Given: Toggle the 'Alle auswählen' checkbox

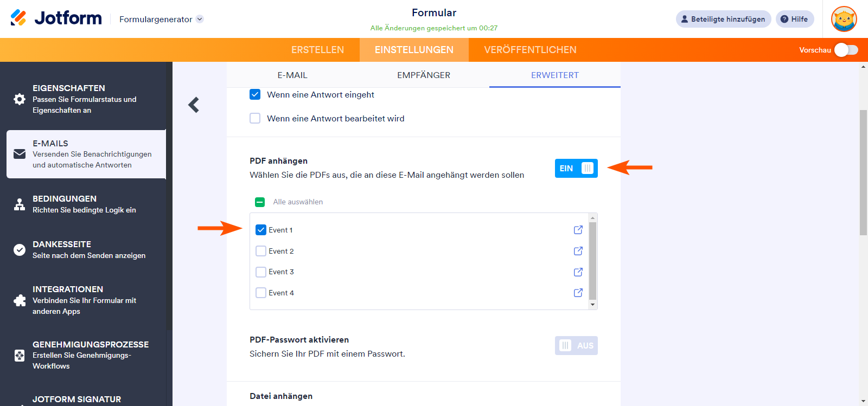Looking at the screenshot, I should point(260,202).
